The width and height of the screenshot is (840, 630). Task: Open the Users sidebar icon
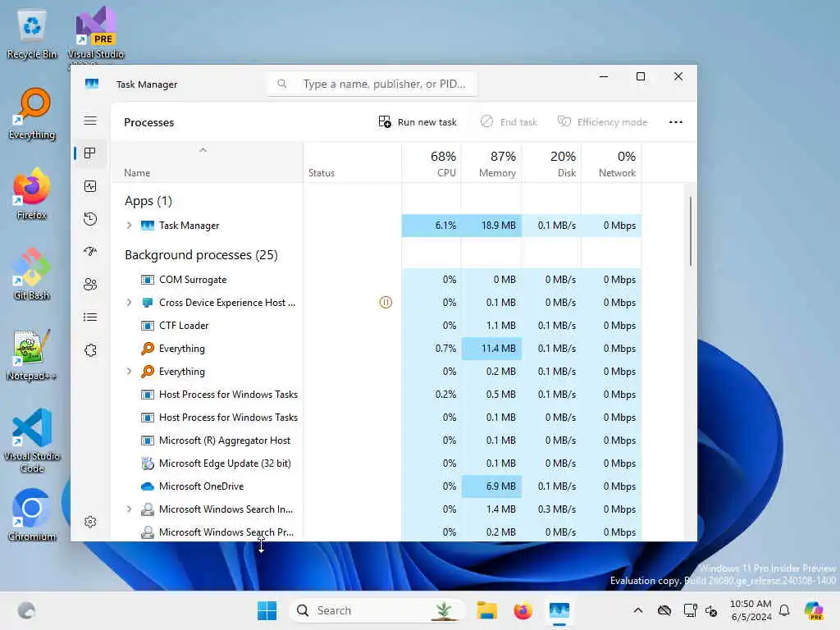[90, 284]
